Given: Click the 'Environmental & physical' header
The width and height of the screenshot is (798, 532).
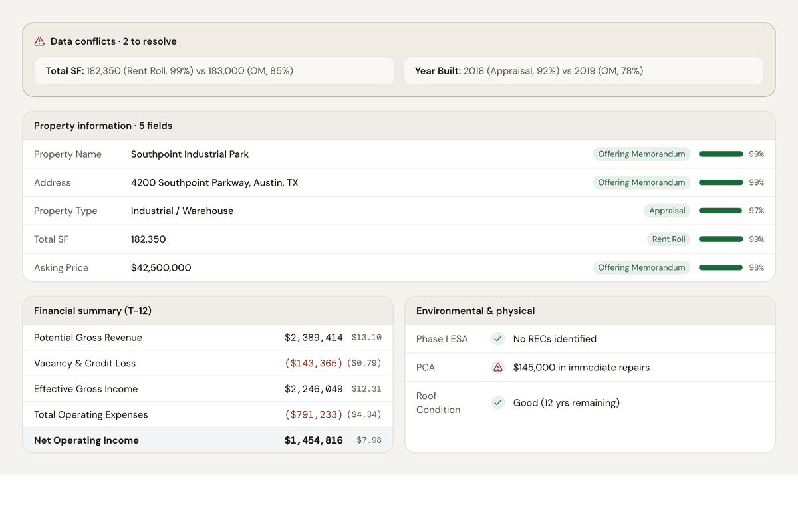Looking at the screenshot, I should [x=475, y=311].
